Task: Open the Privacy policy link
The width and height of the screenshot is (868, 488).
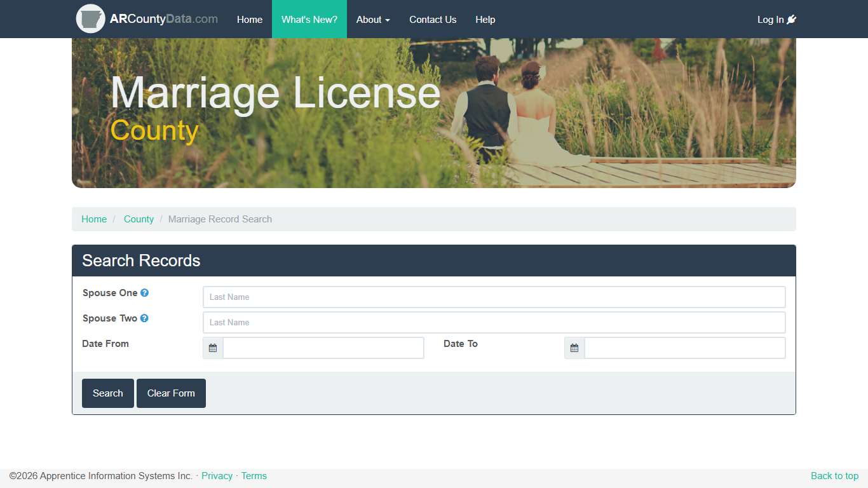Action: (x=217, y=475)
